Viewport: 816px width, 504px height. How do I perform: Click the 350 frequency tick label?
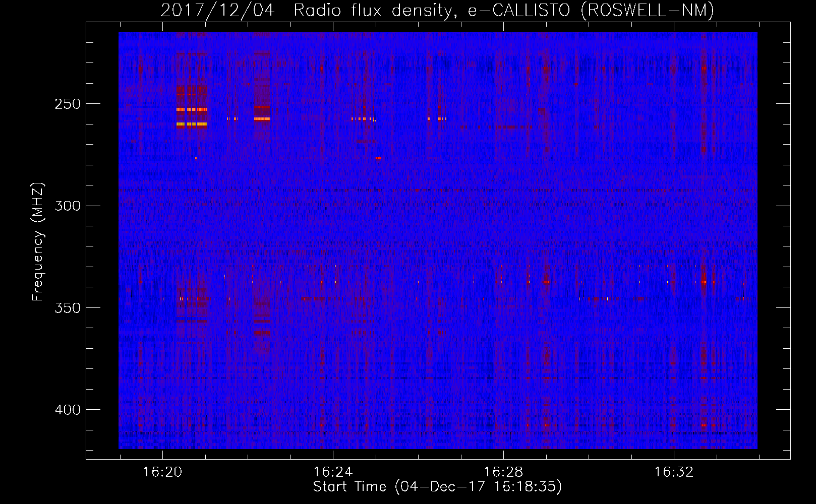tap(68, 308)
